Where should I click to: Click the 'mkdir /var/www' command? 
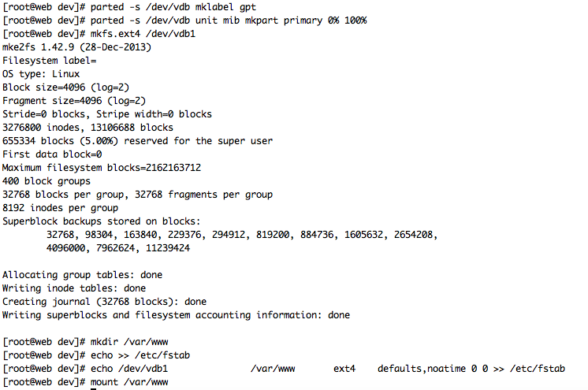click(129, 342)
